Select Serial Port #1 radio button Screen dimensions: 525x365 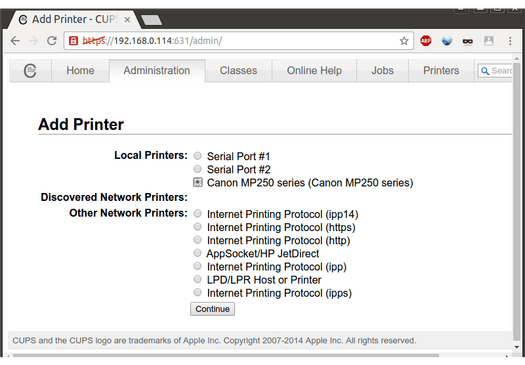(x=198, y=156)
